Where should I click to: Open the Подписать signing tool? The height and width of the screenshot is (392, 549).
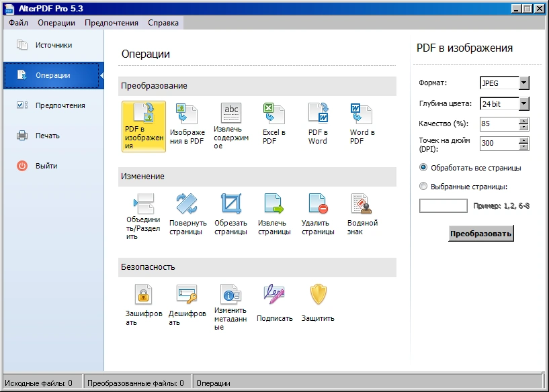274,303
